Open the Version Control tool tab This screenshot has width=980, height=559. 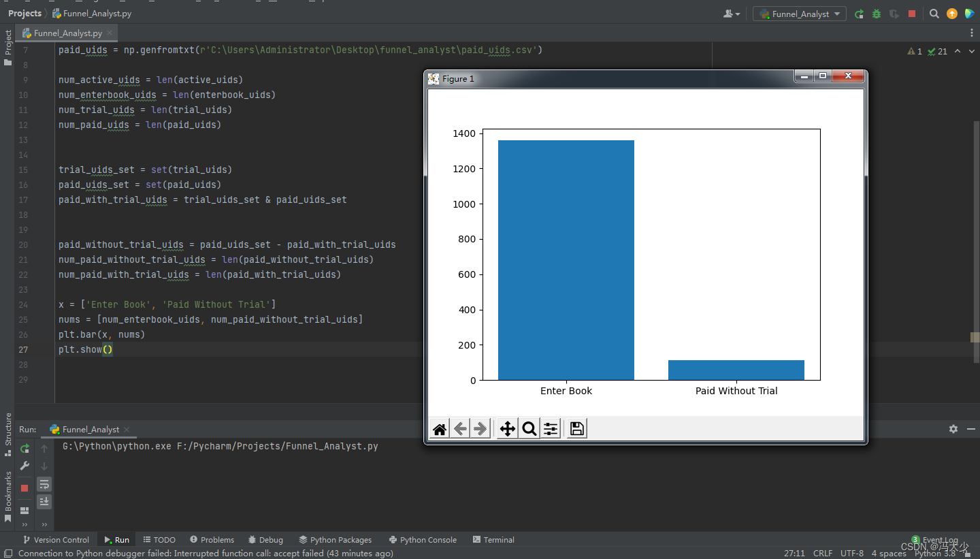pos(56,540)
